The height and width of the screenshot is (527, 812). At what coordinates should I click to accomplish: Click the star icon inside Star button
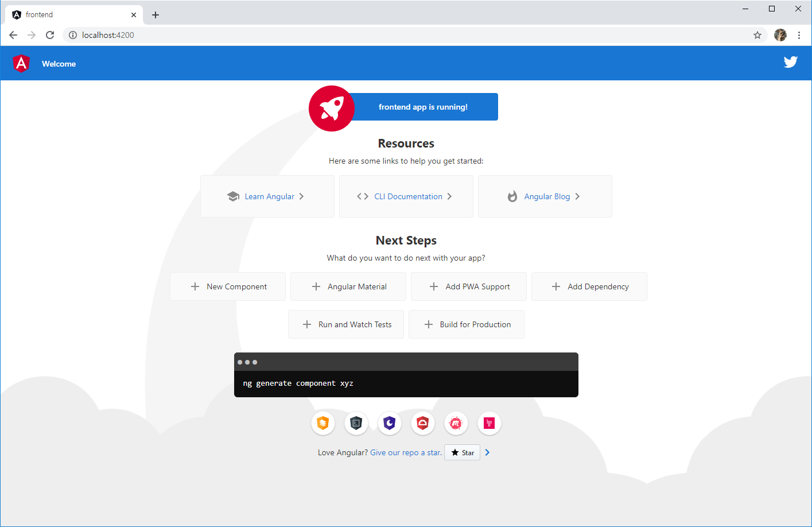[455, 452]
